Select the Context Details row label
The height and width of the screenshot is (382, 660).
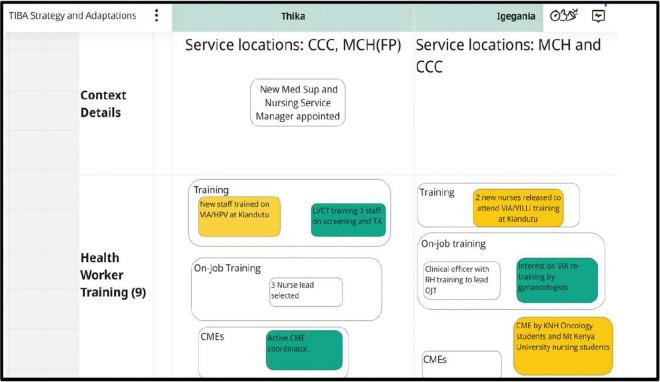pos(103,103)
